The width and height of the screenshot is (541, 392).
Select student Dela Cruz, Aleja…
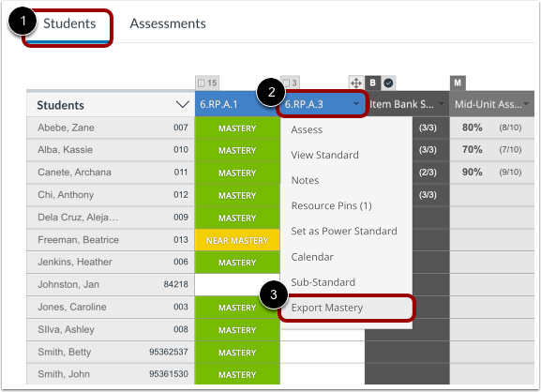pos(78,217)
